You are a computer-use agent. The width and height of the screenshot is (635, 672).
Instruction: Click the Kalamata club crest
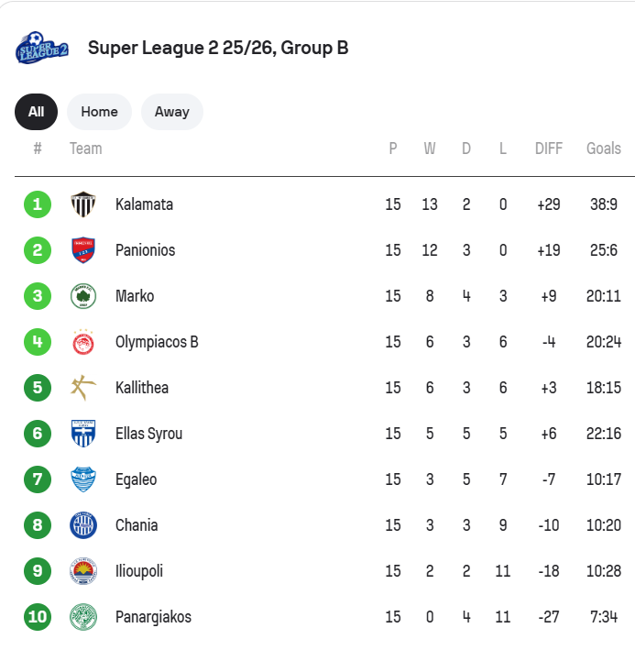[x=83, y=204]
